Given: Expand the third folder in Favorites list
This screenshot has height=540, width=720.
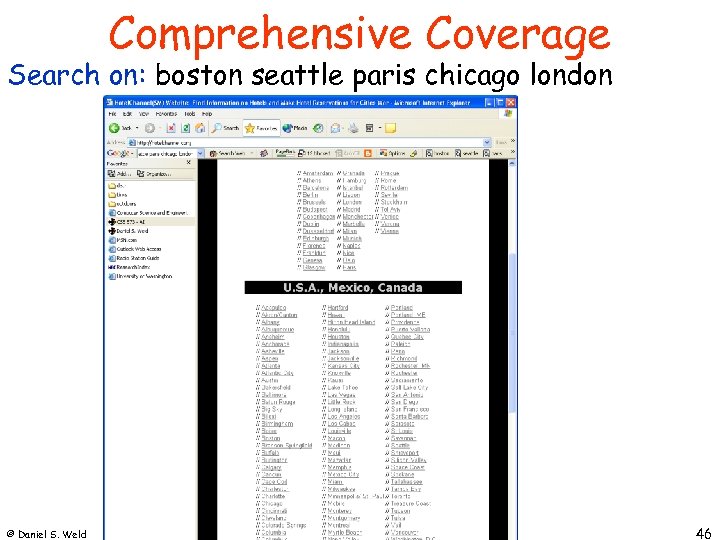Looking at the screenshot, I should 122,204.
